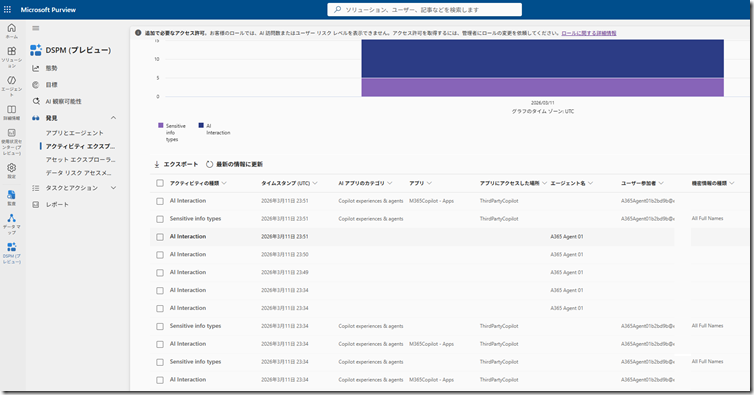Select アクティビティ エクスプ... in the side menu

80,146
